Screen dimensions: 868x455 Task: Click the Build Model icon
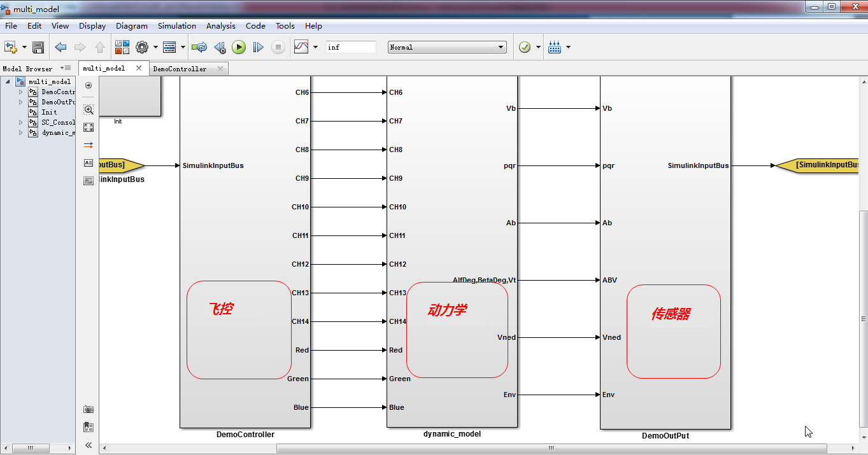pyautogui.click(x=554, y=47)
